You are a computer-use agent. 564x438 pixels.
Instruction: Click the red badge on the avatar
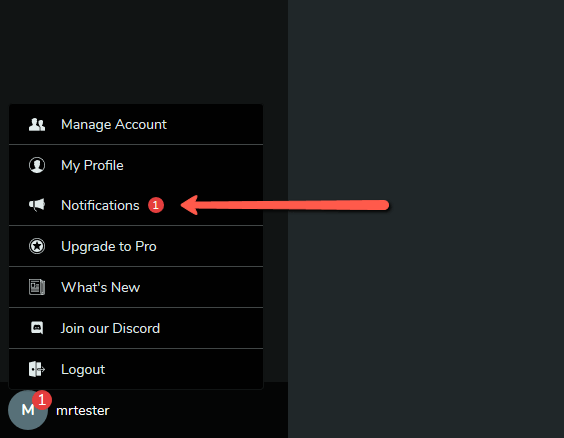(42, 400)
